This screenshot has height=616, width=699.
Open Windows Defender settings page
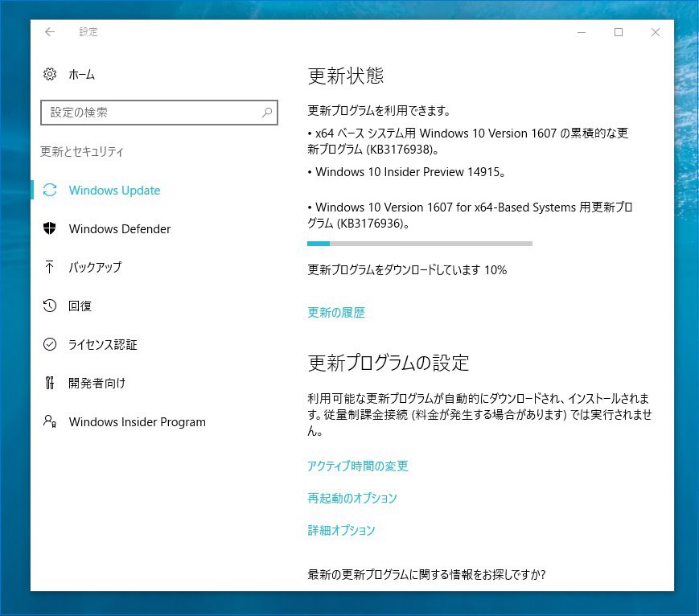(x=120, y=229)
